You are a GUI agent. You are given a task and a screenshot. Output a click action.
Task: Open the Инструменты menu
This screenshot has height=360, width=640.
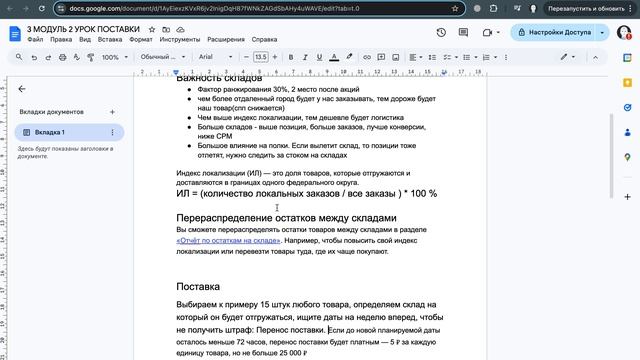180,40
